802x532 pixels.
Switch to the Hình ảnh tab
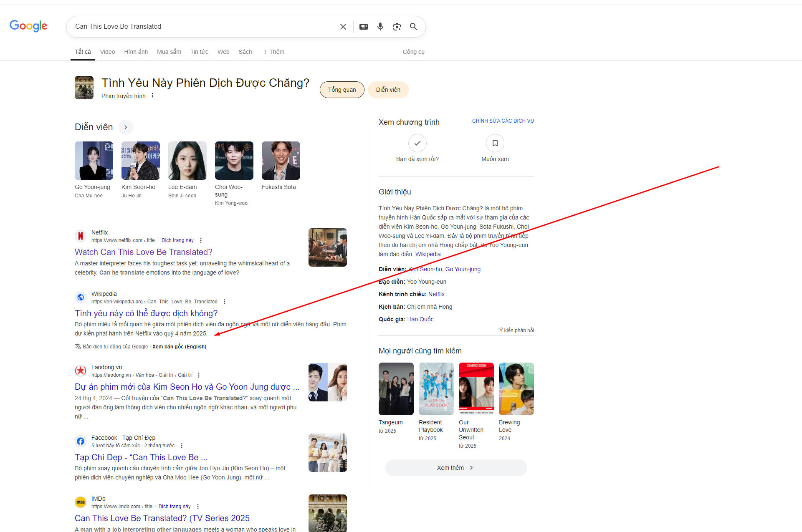[136, 52]
